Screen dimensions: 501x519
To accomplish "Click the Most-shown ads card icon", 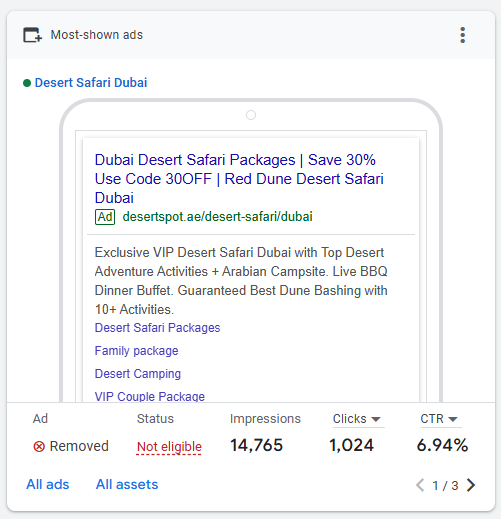I will (x=32, y=35).
